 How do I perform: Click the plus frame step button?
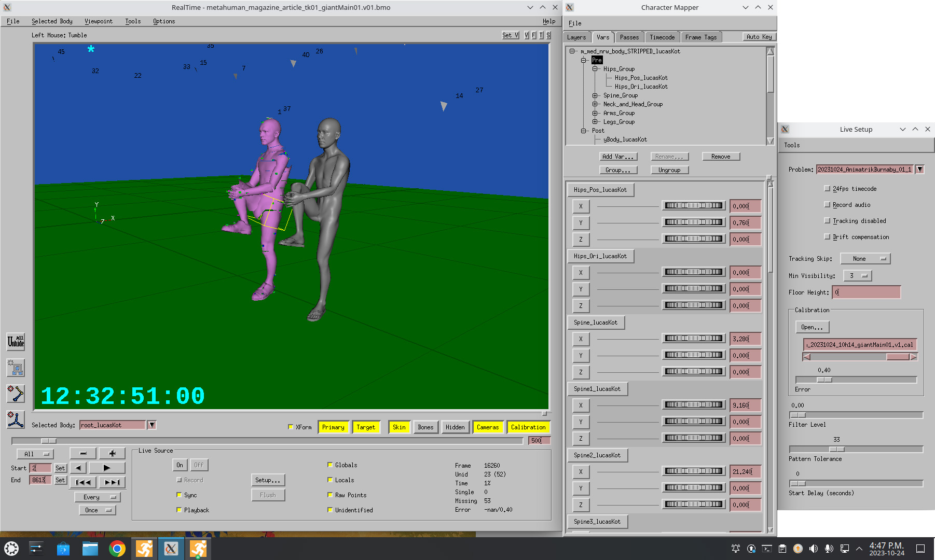pyautogui.click(x=112, y=453)
